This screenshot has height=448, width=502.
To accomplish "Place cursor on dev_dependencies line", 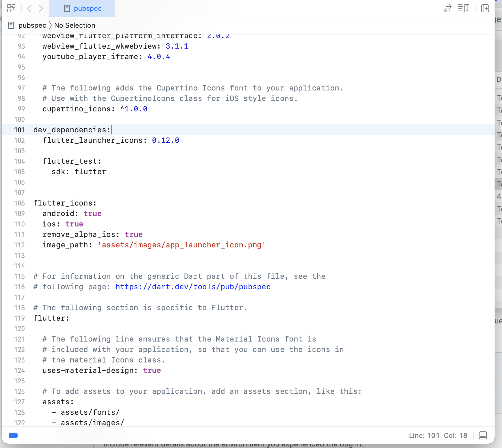I will [71, 130].
